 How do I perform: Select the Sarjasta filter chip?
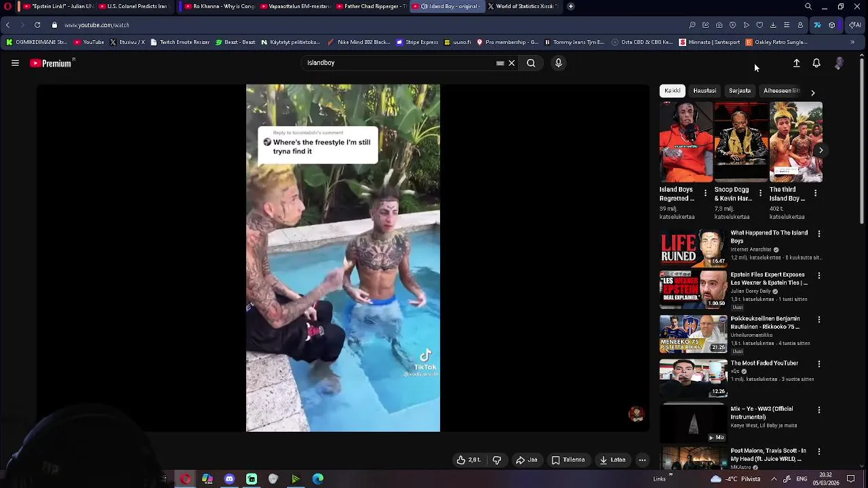[740, 91]
